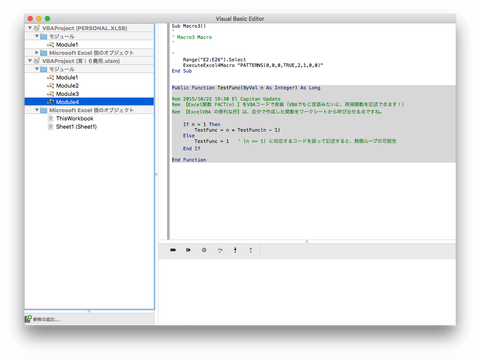
Task: Click the 'End Function' code line
Action: tap(189, 160)
